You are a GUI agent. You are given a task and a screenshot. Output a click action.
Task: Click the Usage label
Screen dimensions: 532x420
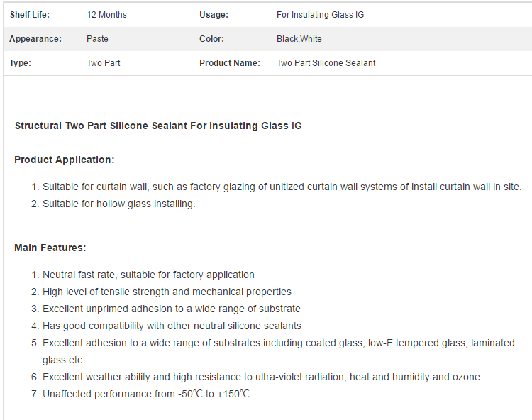(x=214, y=15)
